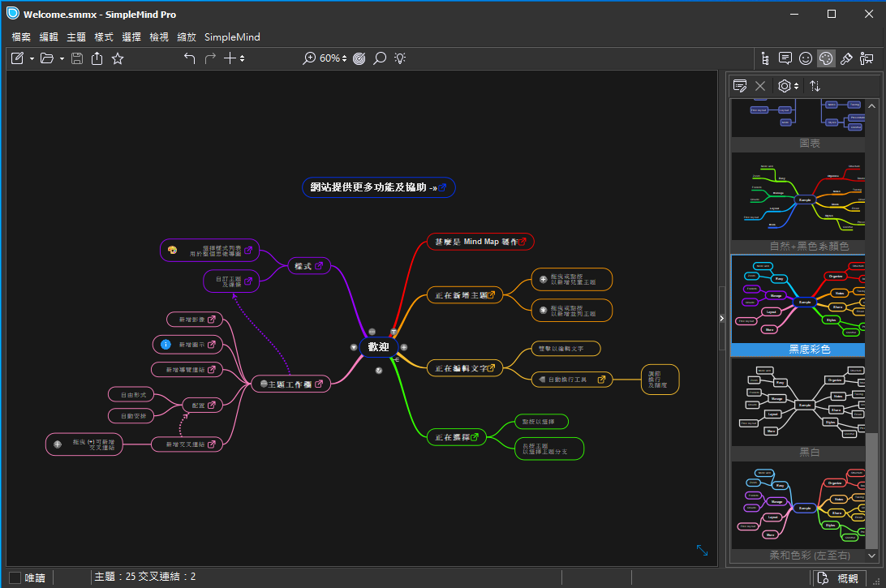This screenshot has height=588, width=886.
Task: Enable the 唯讀 read-only checkbox
Action: point(15,577)
